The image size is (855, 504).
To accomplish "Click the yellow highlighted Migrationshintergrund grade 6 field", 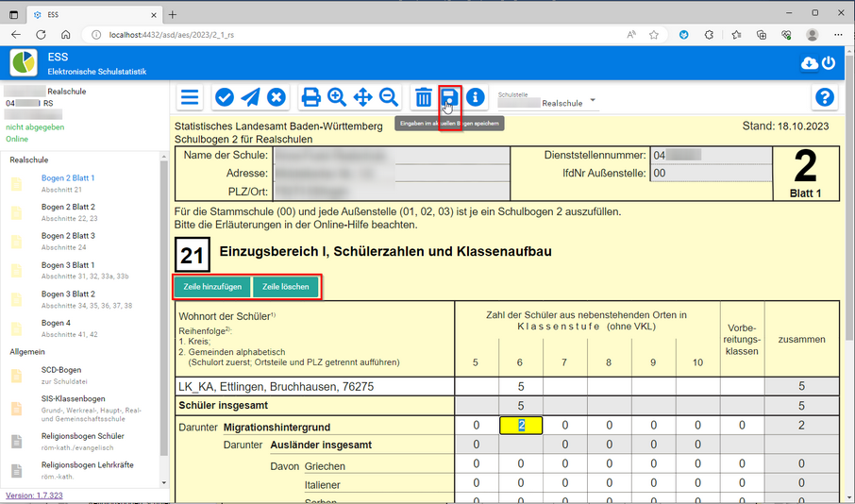I will pyautogui.click(x=520, y=426).
